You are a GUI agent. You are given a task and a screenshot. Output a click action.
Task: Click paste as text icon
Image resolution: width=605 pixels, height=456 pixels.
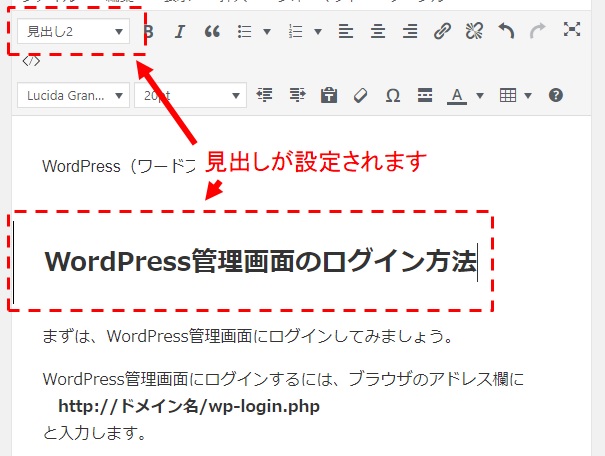pos(329,95)
